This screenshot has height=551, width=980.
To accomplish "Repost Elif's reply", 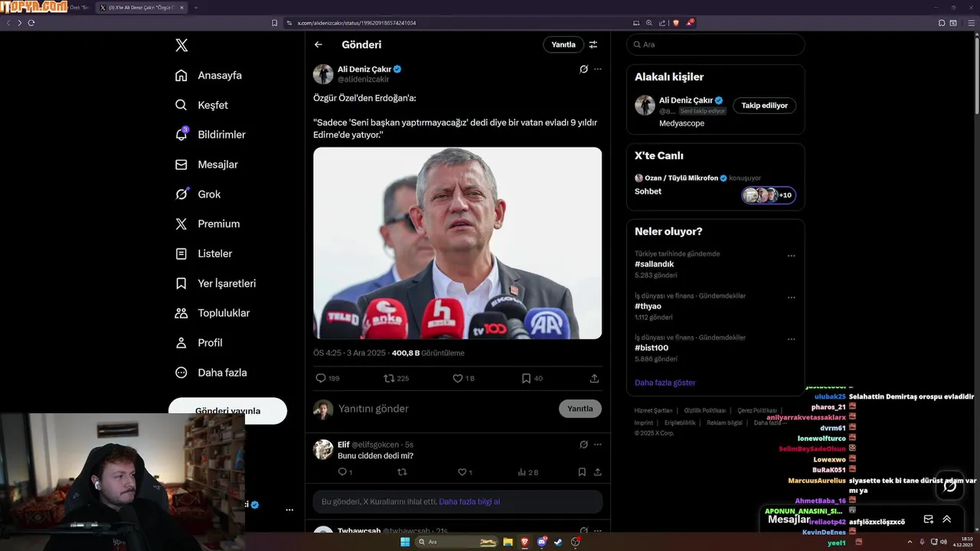I will [x=402, y=472].
